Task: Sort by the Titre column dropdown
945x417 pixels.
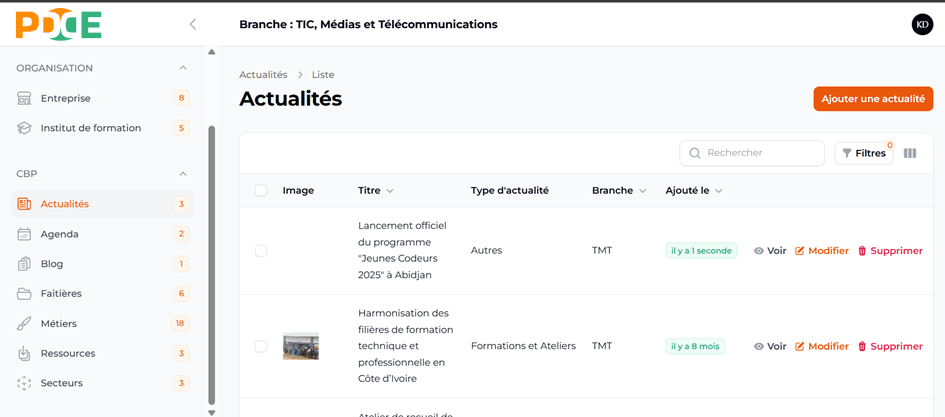Action: (390, 191)
